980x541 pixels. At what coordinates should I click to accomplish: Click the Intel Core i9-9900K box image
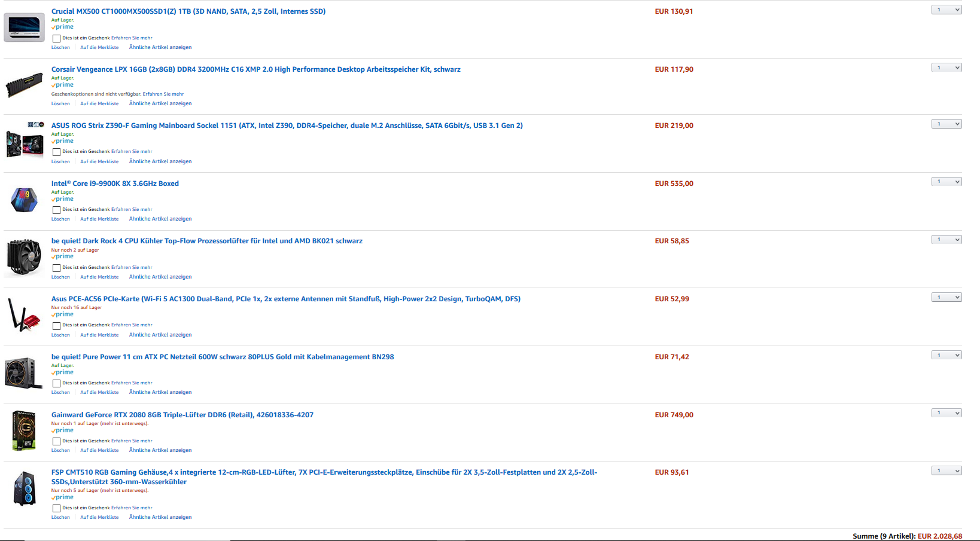click(x=25, y=200)
